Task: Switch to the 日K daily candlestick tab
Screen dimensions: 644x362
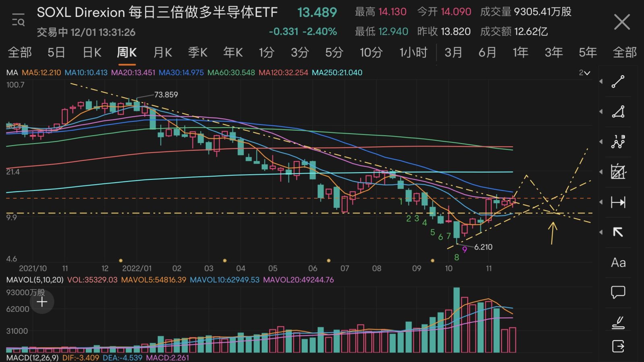Action: [92, 52]
